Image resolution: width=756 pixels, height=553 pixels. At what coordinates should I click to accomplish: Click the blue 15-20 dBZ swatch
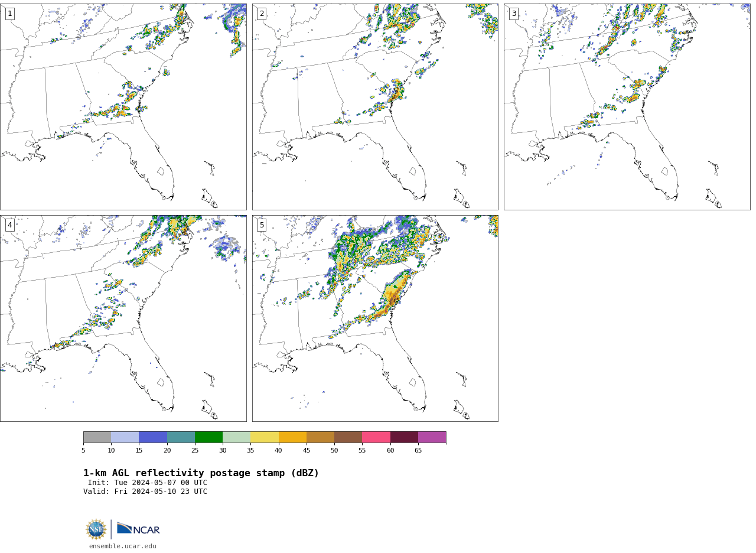153,437
